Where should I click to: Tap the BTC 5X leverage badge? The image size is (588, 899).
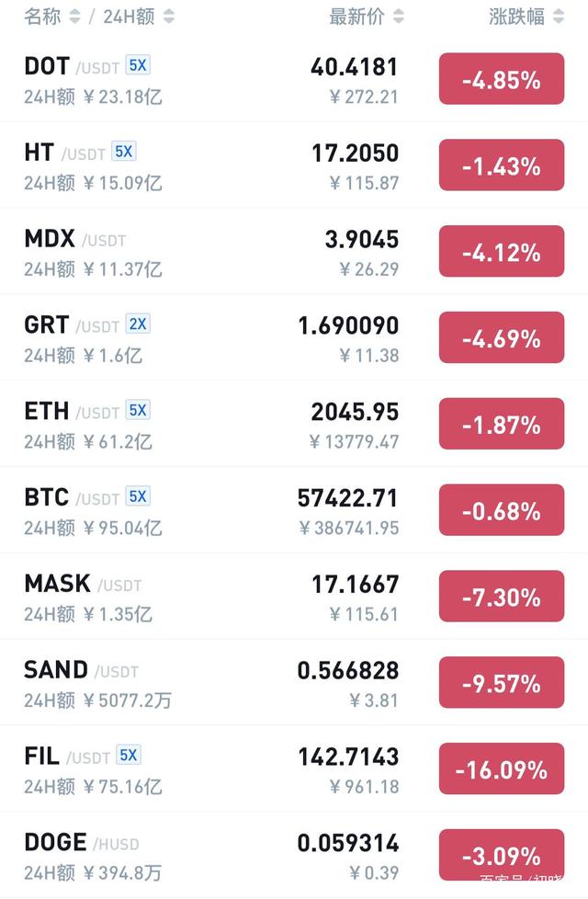tap(138, 496)
